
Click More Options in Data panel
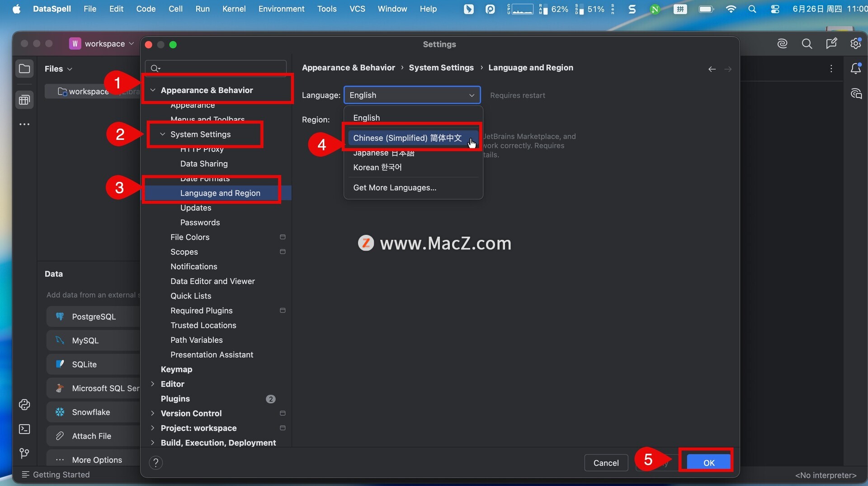click(93, 460)
